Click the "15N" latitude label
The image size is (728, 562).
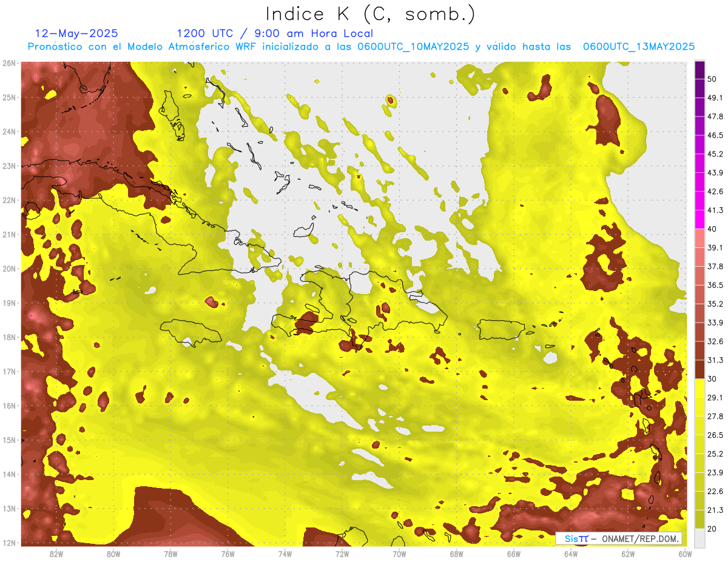click(8, 440)
